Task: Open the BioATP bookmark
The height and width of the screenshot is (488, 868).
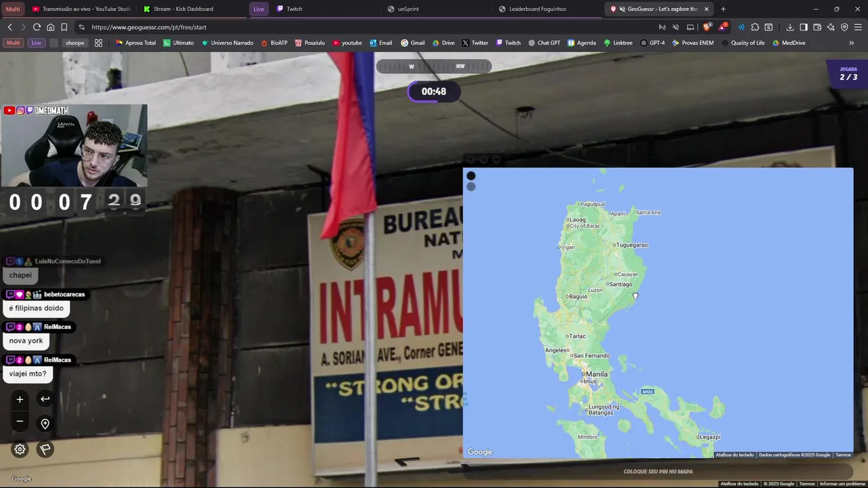Action: (x=274, y=43)
